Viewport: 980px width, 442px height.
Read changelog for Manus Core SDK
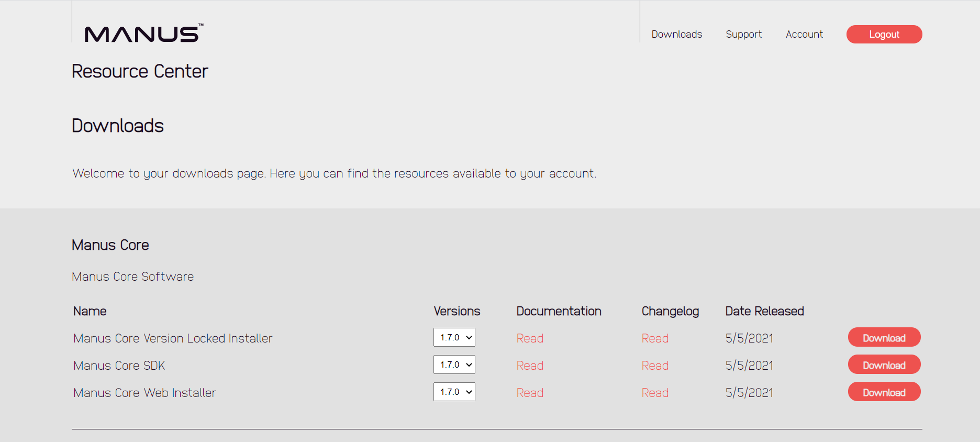(655, 366)
